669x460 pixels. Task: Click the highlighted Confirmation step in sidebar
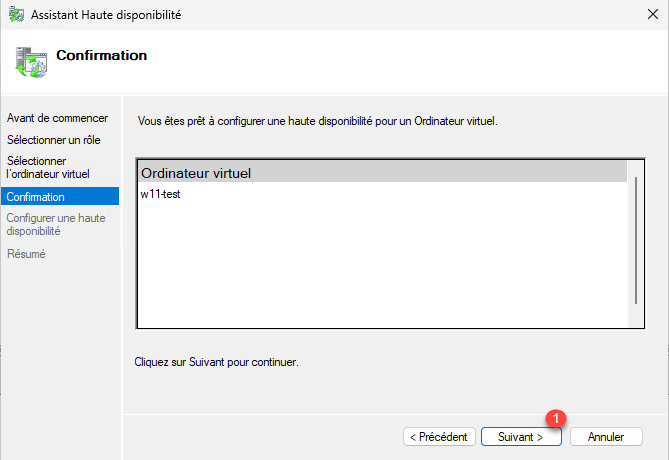coord(36,197)
